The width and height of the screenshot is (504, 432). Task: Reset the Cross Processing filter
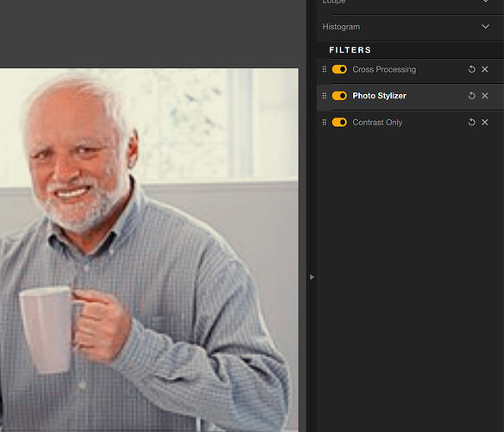click(471, 69)
